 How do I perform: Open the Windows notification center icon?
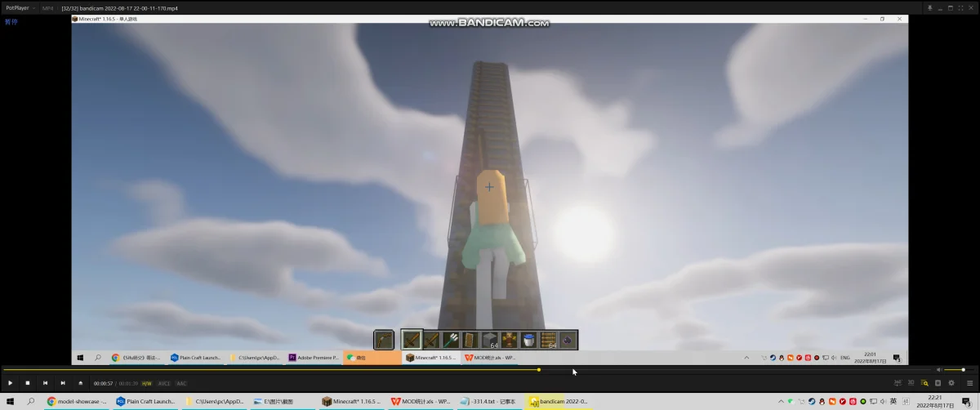967,401
